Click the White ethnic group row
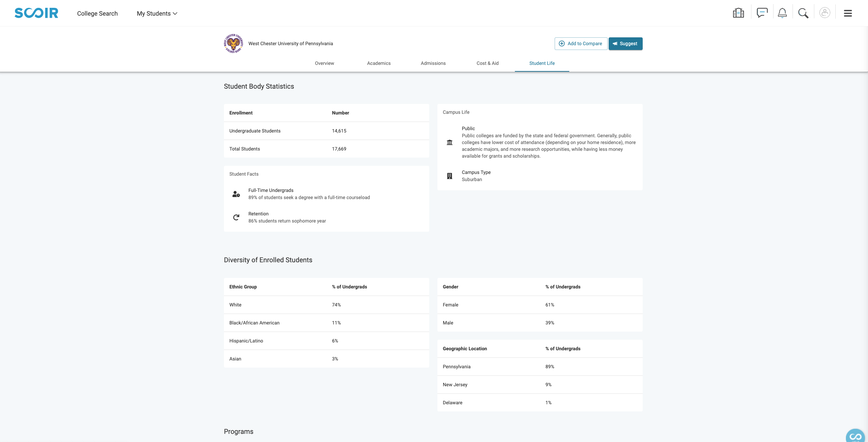The width and height of the screenshot is (868, 442). click(327, 305)
